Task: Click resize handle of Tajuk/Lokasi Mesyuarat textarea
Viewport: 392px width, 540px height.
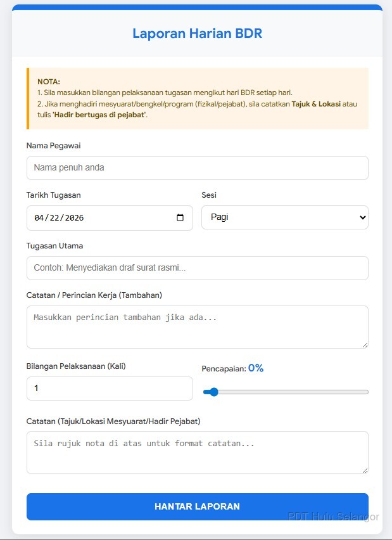Action: click(x=364, y=470)
